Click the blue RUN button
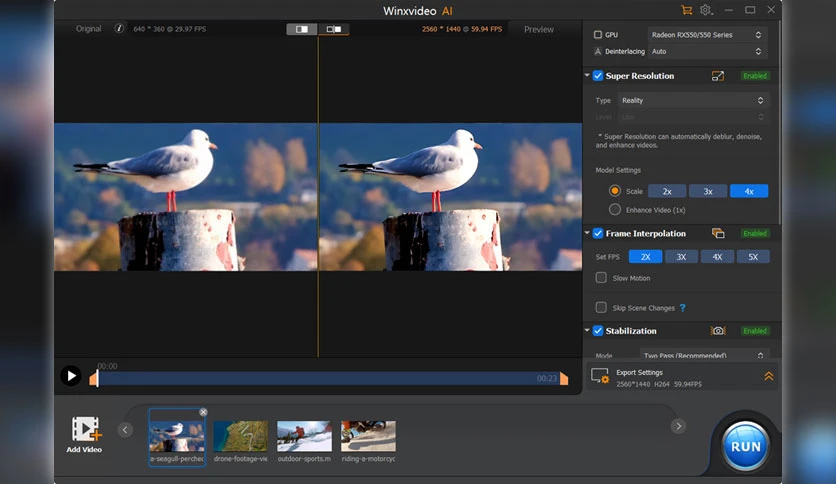836x484 pixels. pos(745,446)
